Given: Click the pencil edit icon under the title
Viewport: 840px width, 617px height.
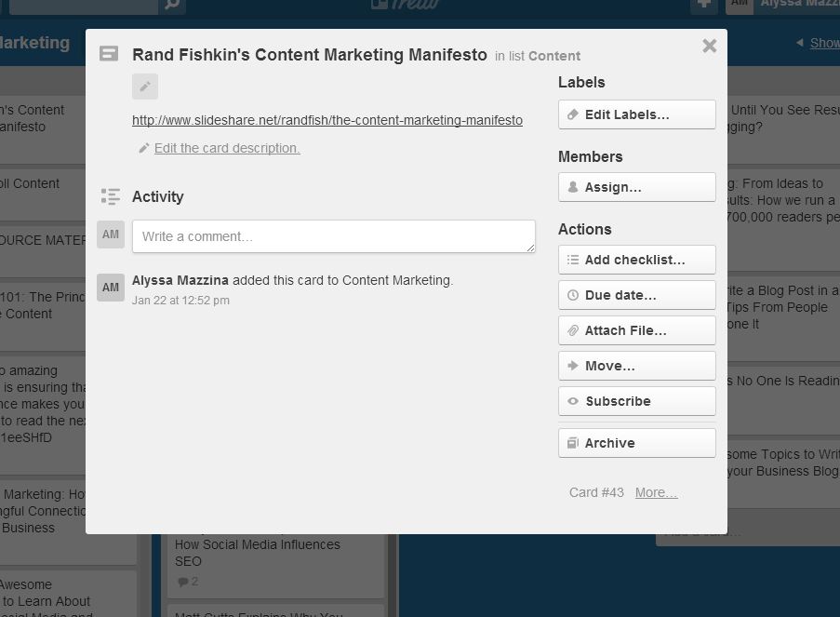Looking at the screenshot, I should pos(145,87).
